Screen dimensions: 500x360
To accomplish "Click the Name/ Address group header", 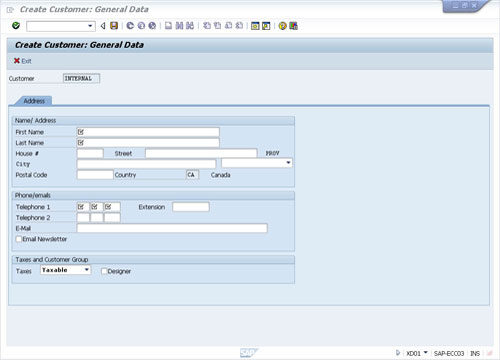I will (x=35, y=120).
